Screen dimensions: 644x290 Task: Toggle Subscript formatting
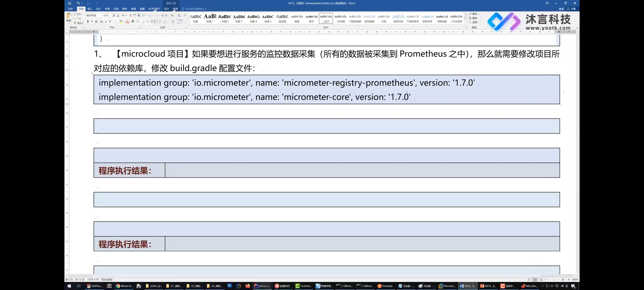[106, 21]
